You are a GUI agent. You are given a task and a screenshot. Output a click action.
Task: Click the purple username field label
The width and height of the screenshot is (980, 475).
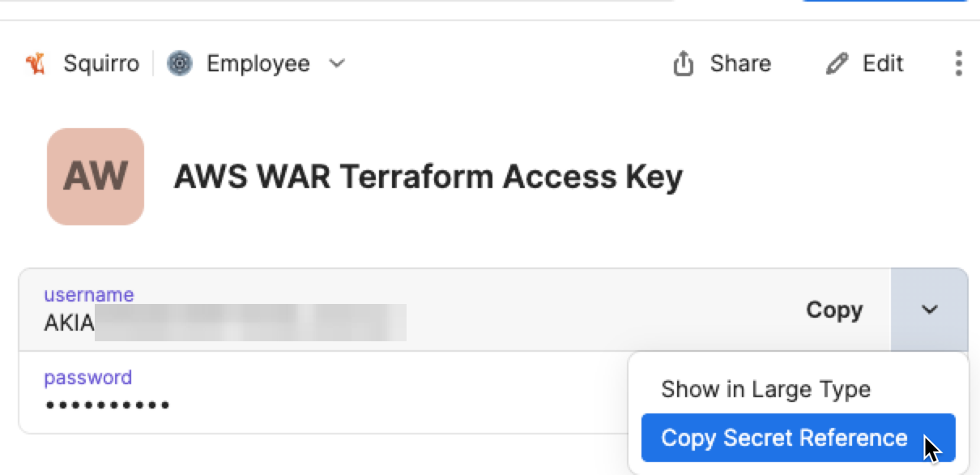pos(89,295)
